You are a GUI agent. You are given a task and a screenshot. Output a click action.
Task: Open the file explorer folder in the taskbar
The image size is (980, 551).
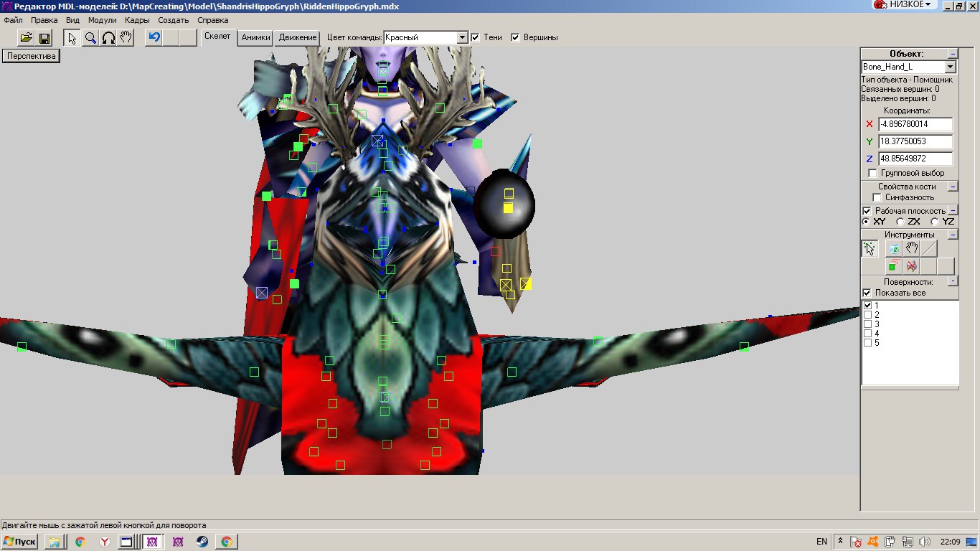click(54, 542)
